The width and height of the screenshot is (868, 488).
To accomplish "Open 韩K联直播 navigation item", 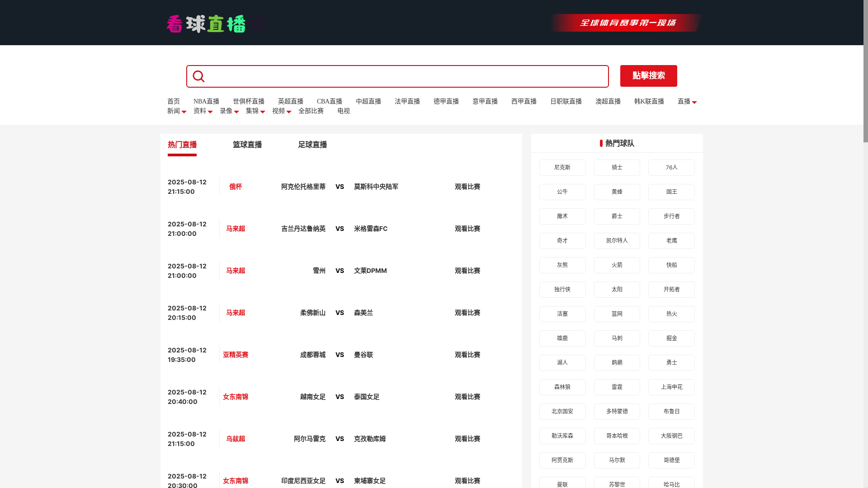I will coord(649,102).
